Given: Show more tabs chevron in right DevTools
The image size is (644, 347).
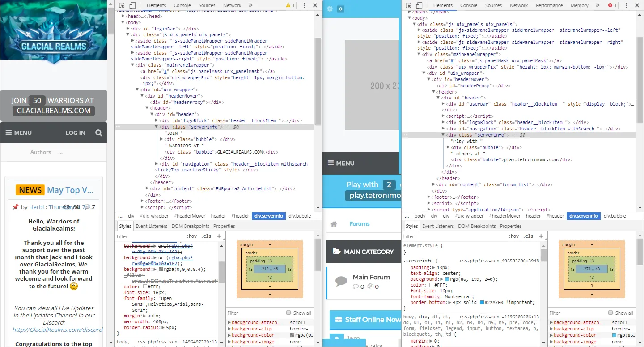Looking at the screenshot, I should pyautogui.click(x=598, y=5).
